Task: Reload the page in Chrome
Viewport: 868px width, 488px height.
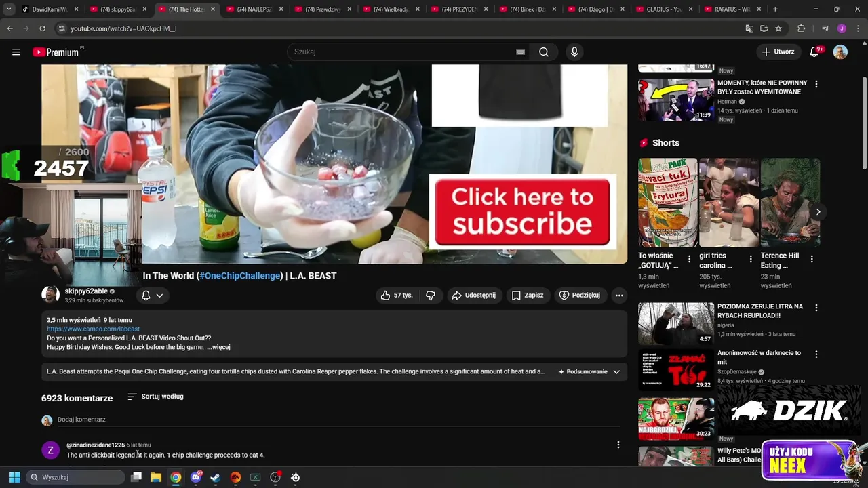Action: tap(42, 28)
